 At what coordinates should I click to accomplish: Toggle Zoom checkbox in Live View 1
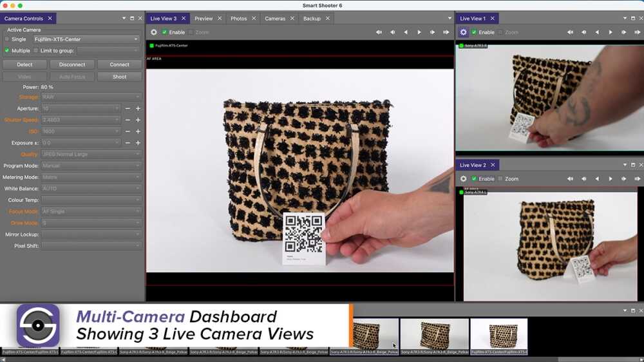click(x=500, y=32)
